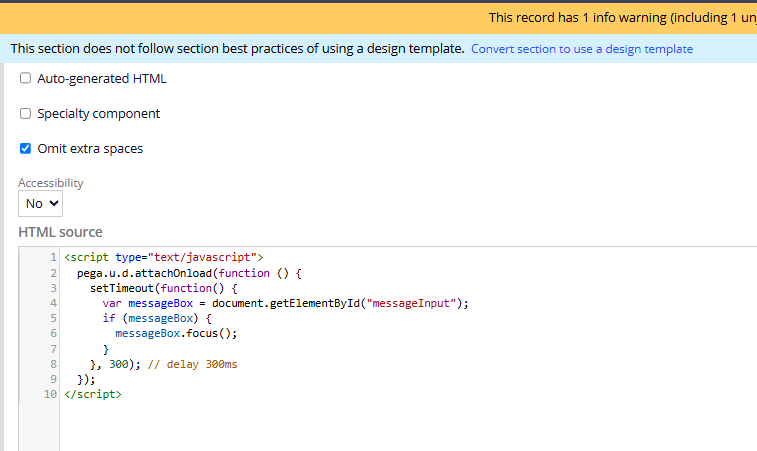Click the setTimeout(function() line

163,288
